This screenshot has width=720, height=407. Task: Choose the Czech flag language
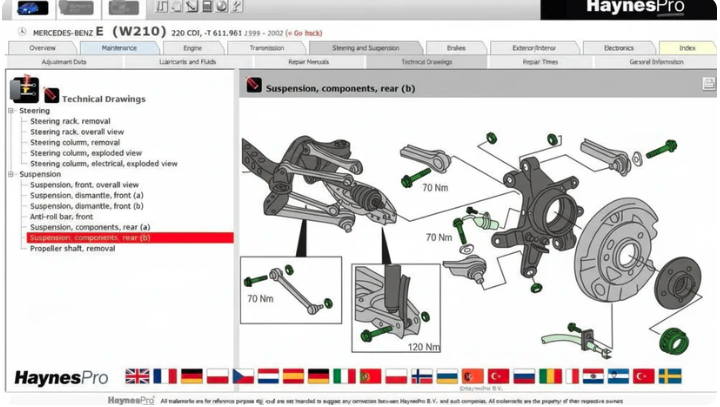pos(243,376)
